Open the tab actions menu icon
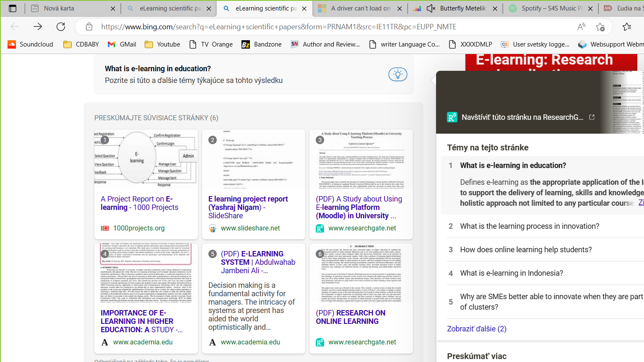Viewport: 644px width, 362px height. [12, 8]
